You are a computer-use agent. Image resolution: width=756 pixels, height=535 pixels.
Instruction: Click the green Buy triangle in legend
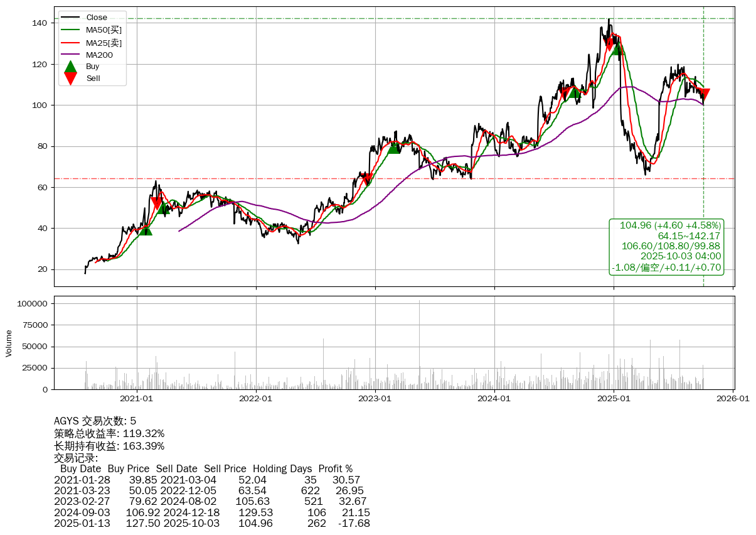pos(71,67)
